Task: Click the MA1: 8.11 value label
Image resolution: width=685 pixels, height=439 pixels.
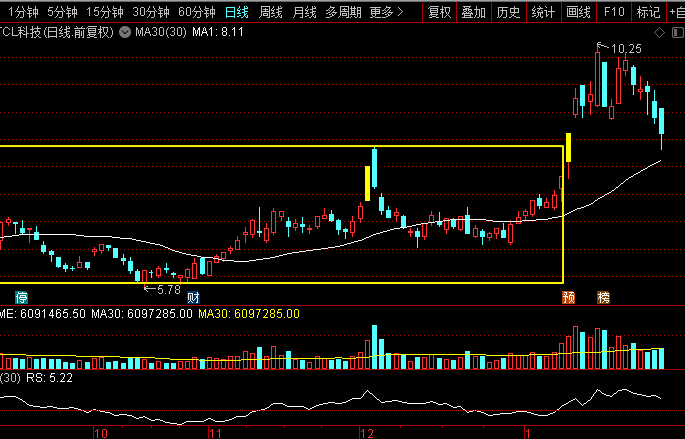Action: click(x=218, y=32)
